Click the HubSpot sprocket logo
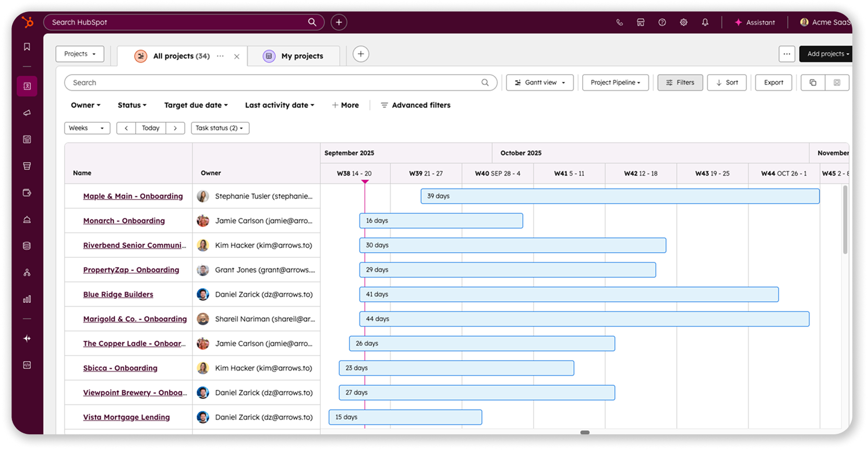Viewport: 868px width, 450px height. (27, 22)
